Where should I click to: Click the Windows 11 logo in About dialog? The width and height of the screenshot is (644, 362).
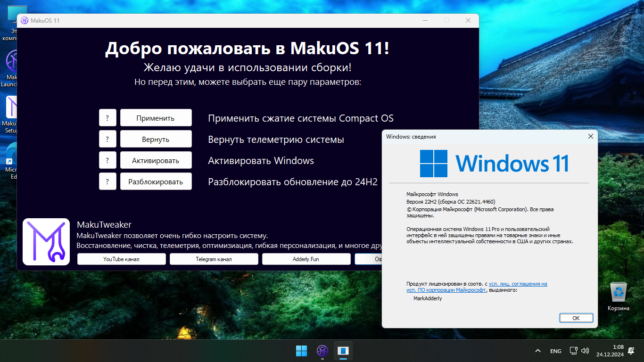click(494, 164)
